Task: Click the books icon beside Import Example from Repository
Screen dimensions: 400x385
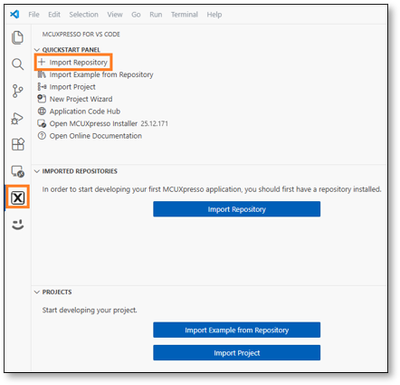Action: click(x=42, y=74)
